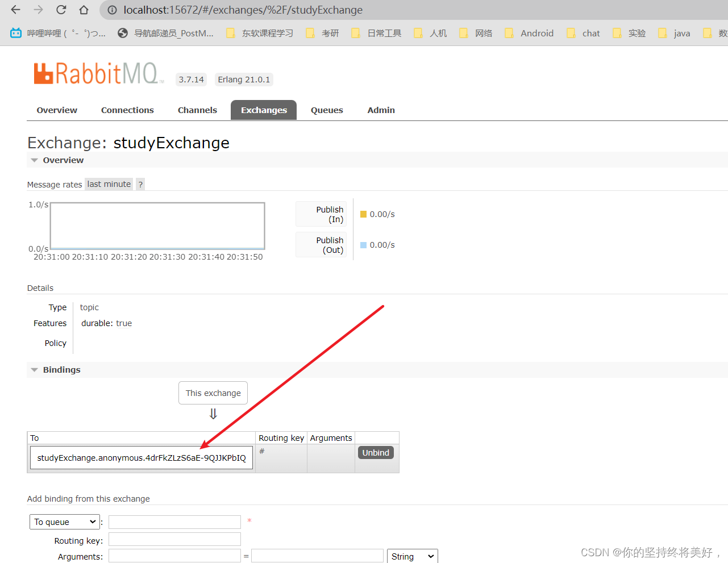Image resolution: width=728 pixels, height=563 pixels.
Task: Click the 'Details' section label
Action: [40, 288]
